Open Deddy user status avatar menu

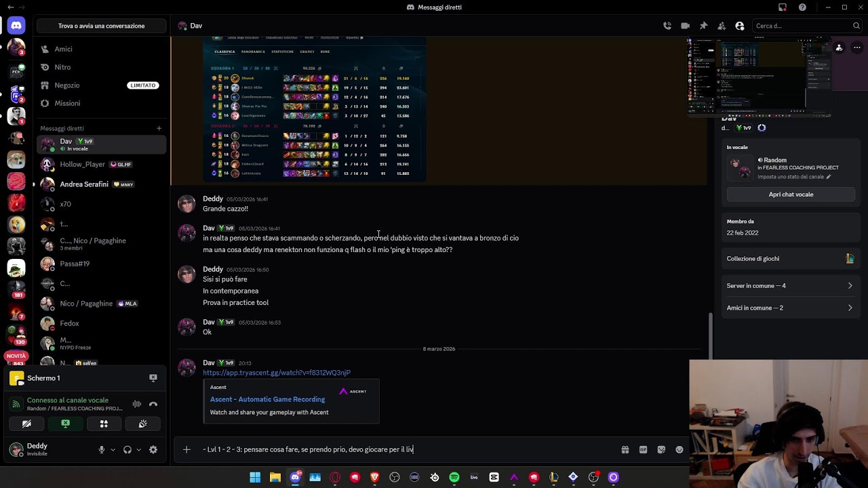[x=16, y=449]
